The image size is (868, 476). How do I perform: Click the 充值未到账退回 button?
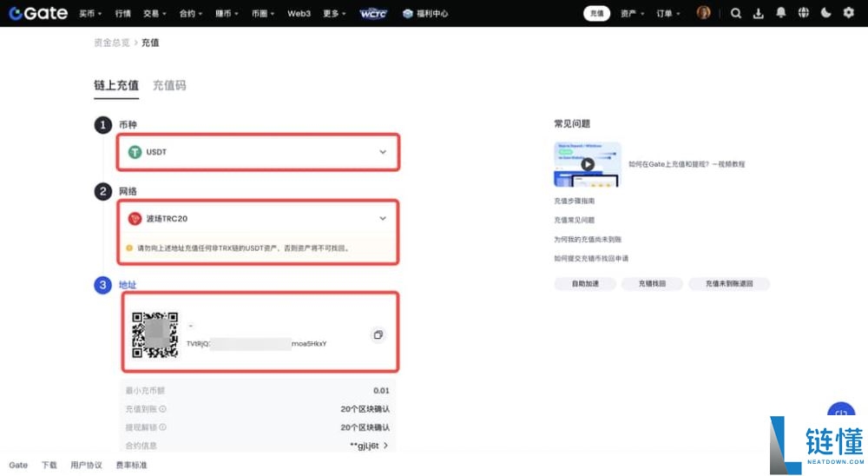(x=729, y=284)
